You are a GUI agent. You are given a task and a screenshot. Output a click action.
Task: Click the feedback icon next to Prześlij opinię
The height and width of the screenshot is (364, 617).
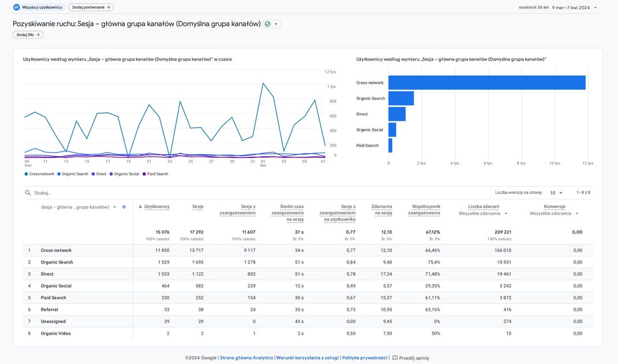(x=395, y=358)
